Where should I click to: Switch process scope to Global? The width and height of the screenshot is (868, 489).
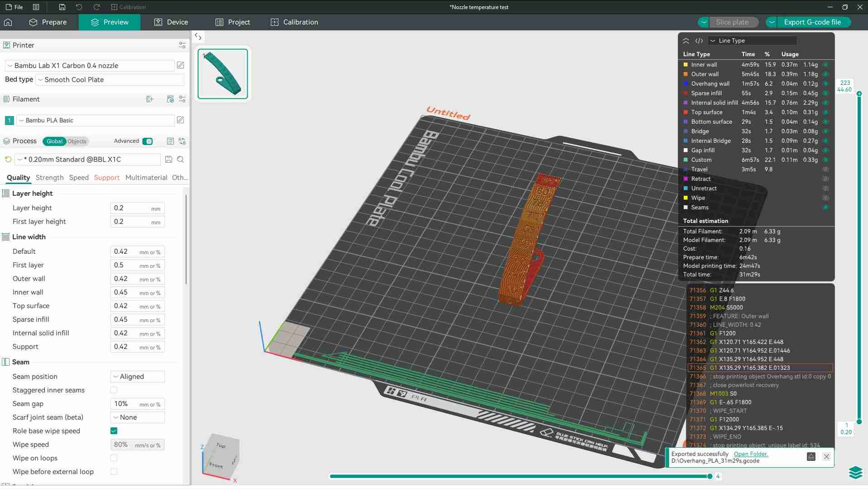tap(54, 141)
